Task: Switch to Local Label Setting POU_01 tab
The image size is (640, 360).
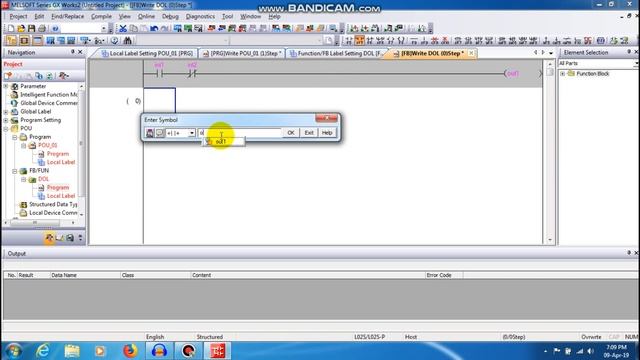Action: pos(147,53)
